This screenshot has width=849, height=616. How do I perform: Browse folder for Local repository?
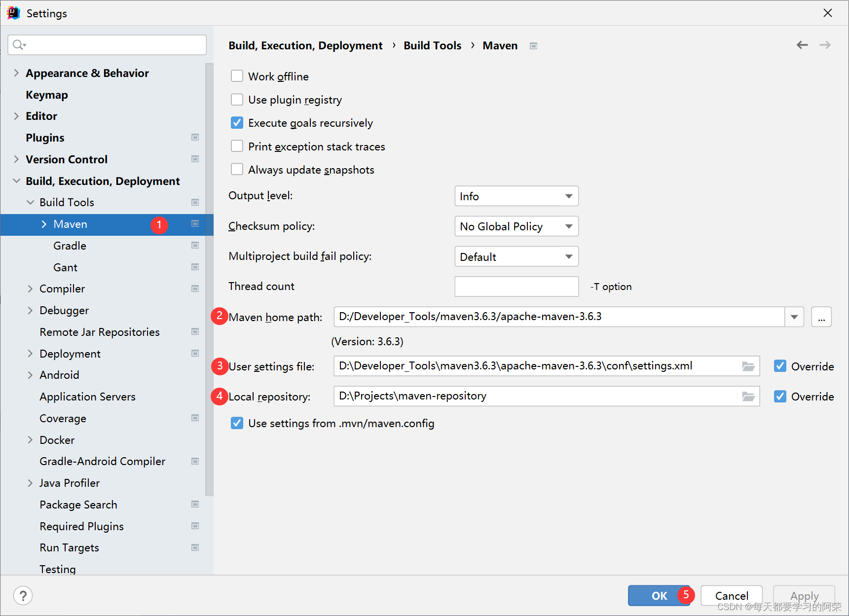tap(748, 396)
